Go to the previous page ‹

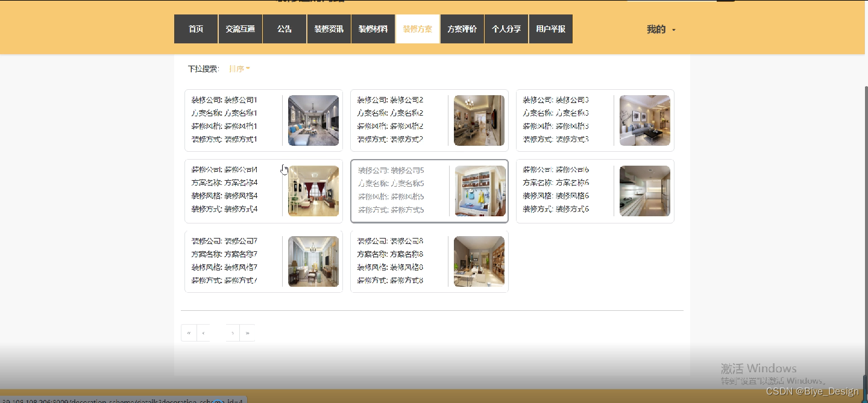tap(203, 333)
